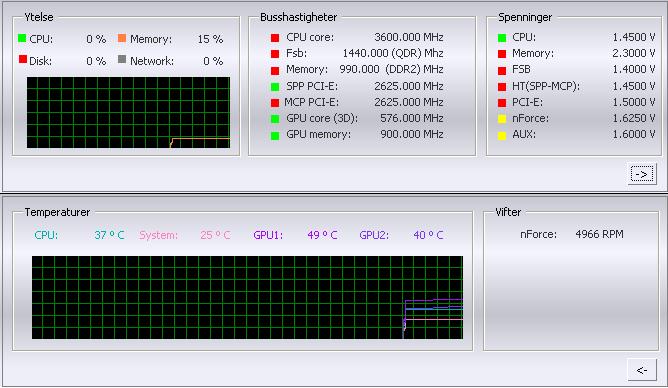This screenshot has width=668, height=388.
Task: Click the green SPP PCI-E status square
Action: tap(275, 86)
